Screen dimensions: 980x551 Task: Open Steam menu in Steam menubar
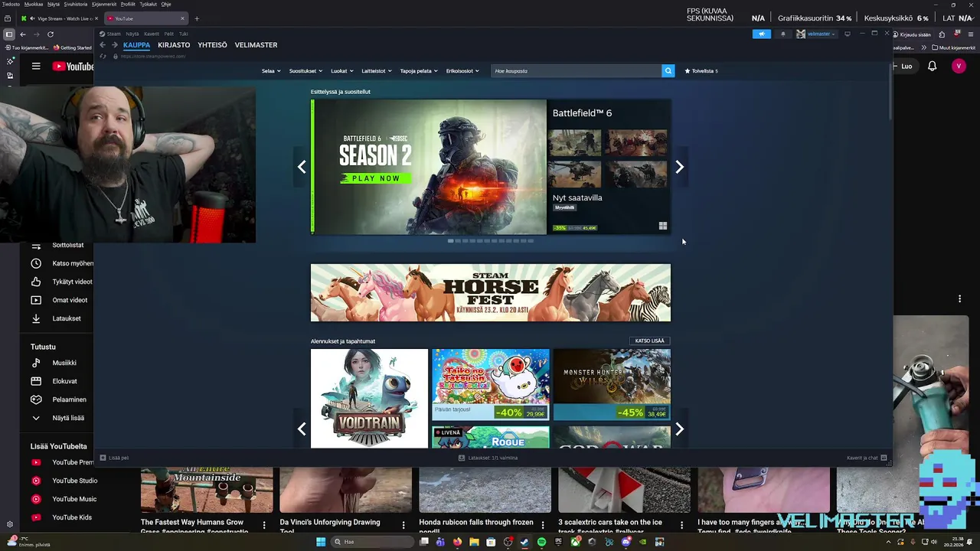point(113,34)
